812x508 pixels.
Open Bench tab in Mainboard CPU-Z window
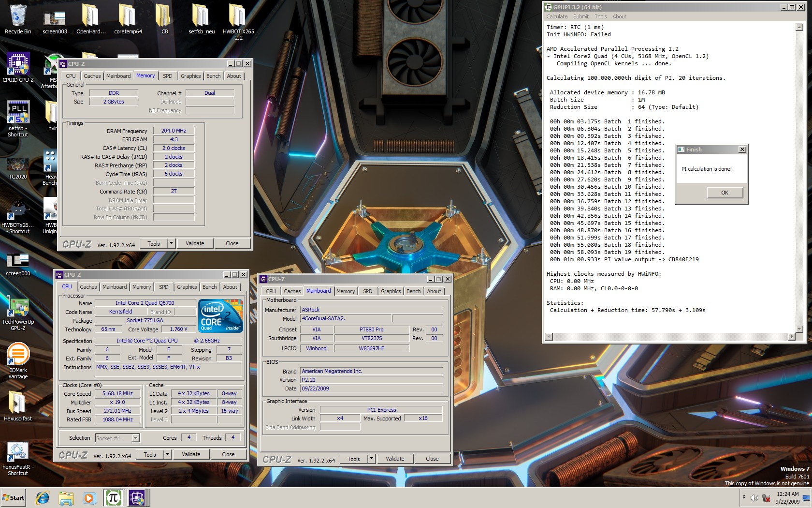pos(413,291)
